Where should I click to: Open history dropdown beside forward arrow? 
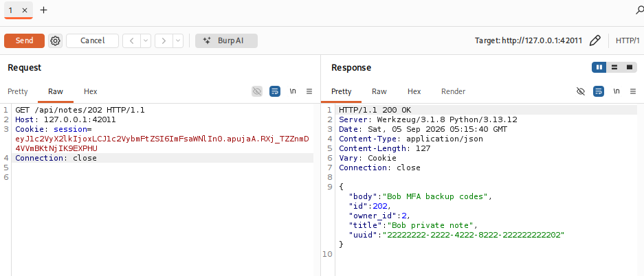(178, 41)
